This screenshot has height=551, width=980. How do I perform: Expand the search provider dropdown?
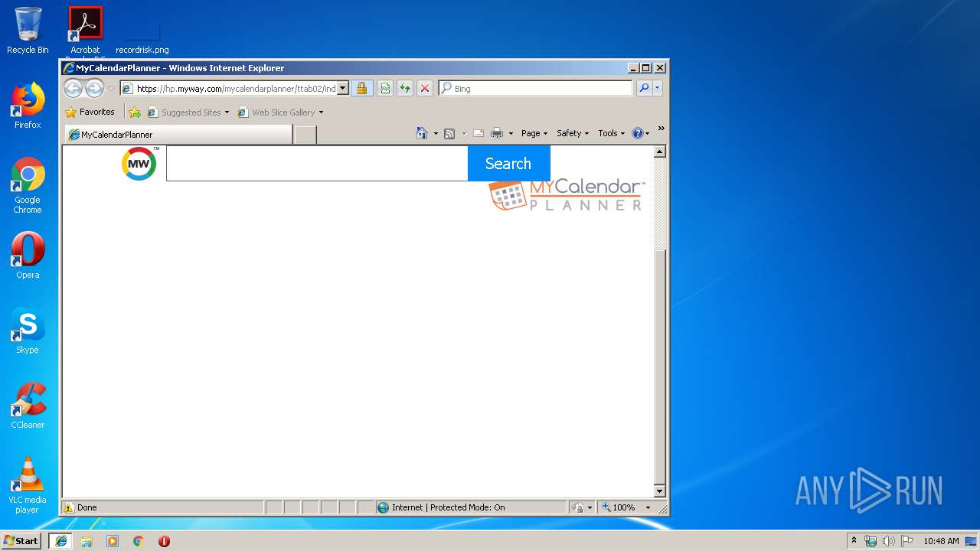pyautogui.click(x=657, y=89)
